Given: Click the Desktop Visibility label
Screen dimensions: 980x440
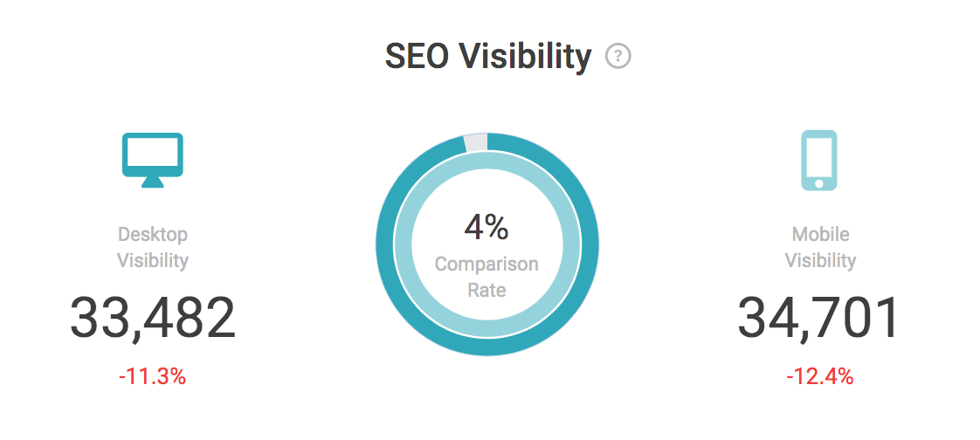Looking at the screenshot, I should [x=153, y=248].
